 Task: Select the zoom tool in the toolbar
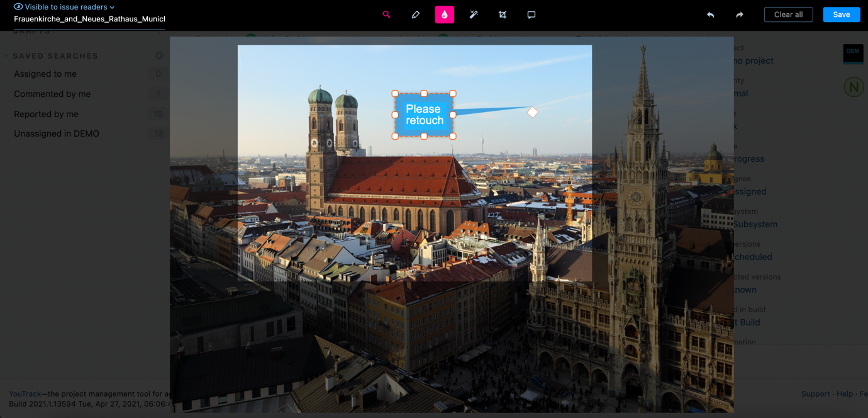pos(386,14)
